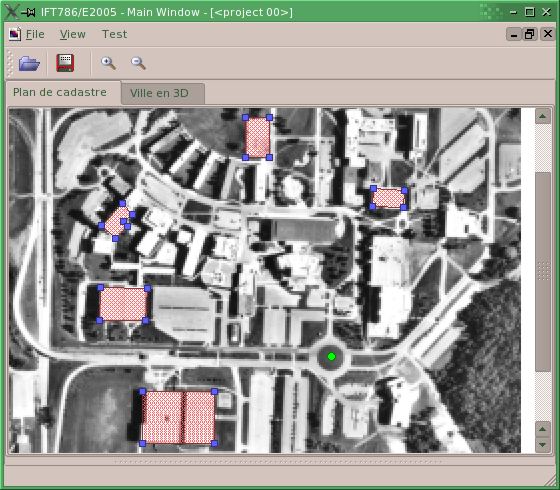Switch to the Ville en 3D tab
Screen dimensions: 560x490
pyautogui.click(x=159, y=93)
